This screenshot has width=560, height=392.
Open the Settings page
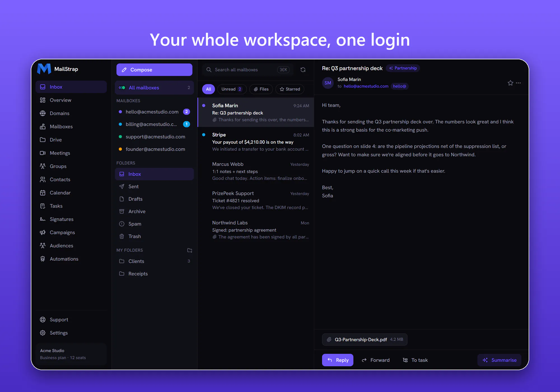point(71,333)
